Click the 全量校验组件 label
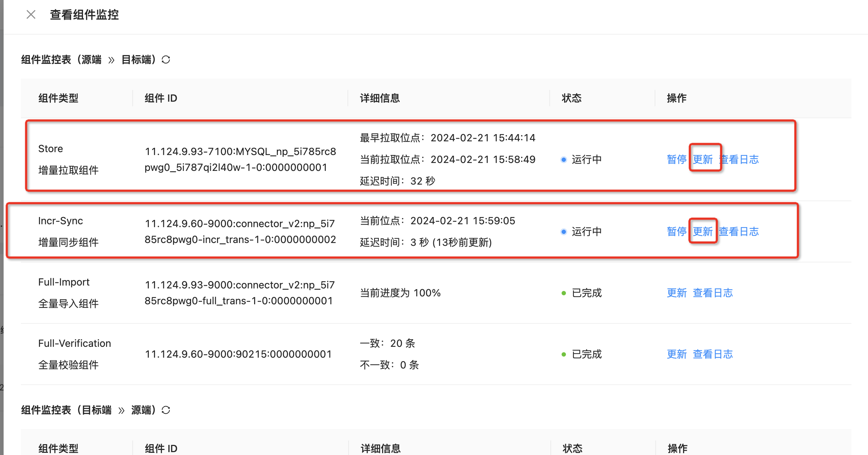Viewport: 868px width, 455px height. tap(68, 365)
